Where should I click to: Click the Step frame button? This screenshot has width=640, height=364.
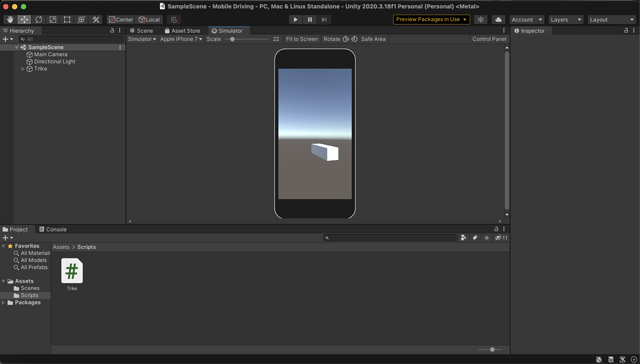[x=324, y=20]
